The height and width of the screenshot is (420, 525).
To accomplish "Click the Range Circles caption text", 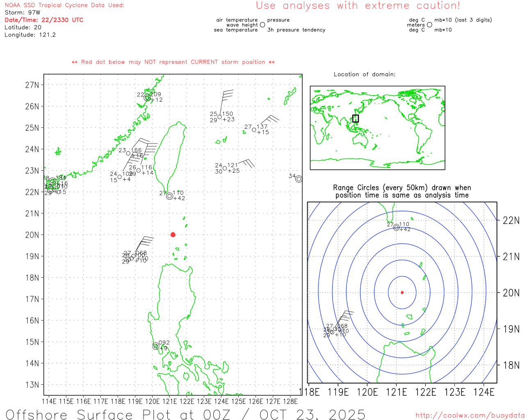I will [x=402, y=191].
